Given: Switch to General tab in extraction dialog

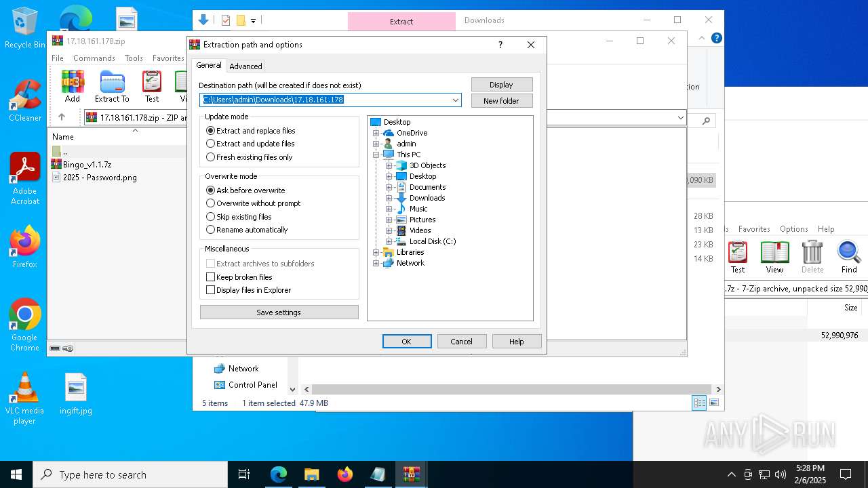Looking at the screenshot, I should click(209, 65).
